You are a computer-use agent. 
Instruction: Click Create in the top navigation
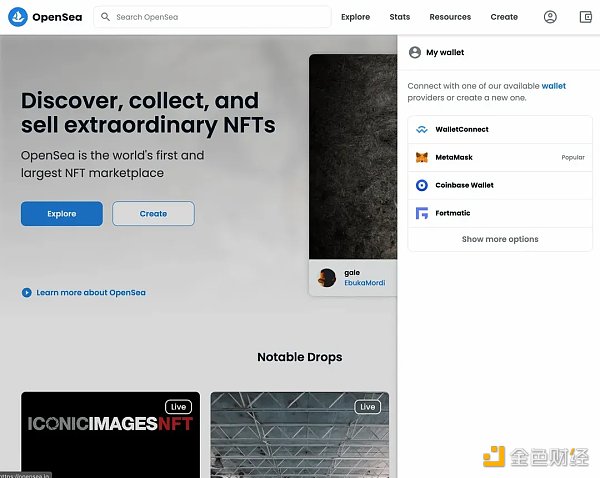coord(504,17)
